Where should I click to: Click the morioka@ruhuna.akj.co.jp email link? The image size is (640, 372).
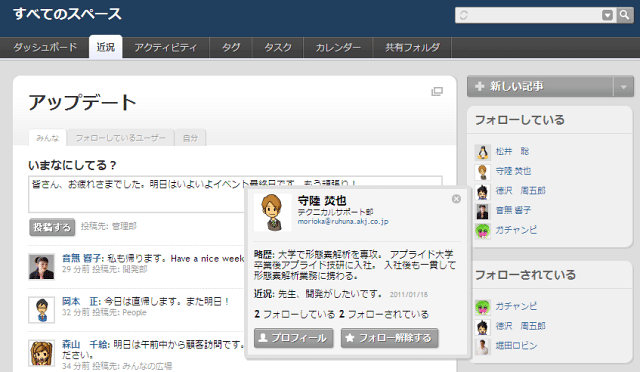coord(343,222)
